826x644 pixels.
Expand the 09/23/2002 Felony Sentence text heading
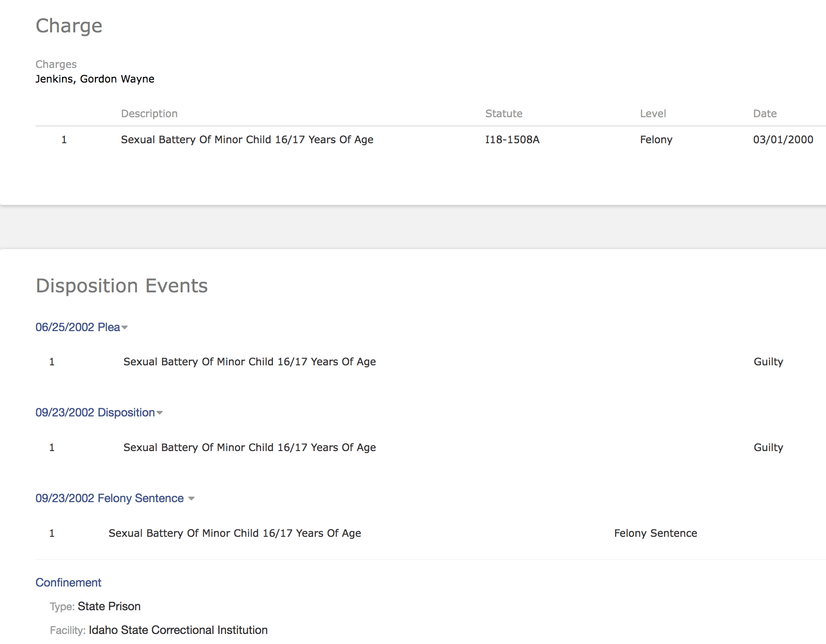[x=110, y=498]
